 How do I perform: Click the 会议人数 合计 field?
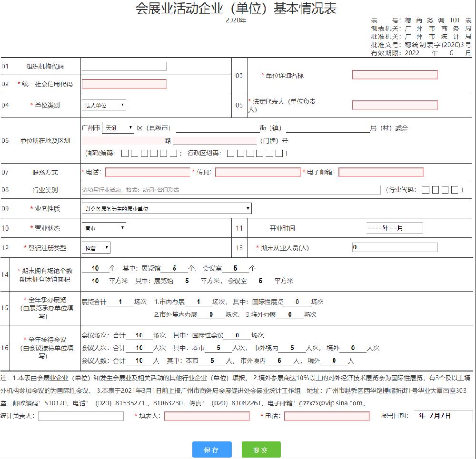(139, 361)
